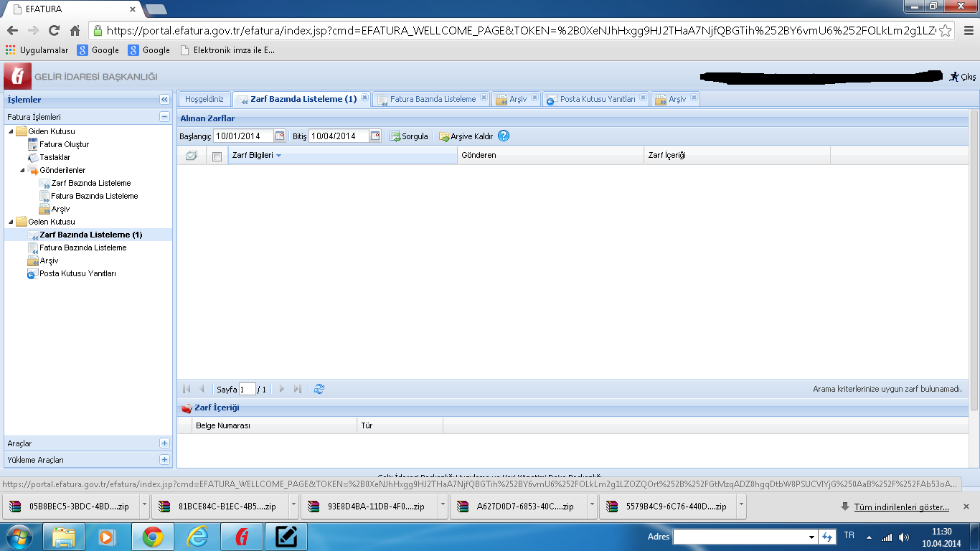The width and height of the screenshot is (980, 551).
Task: Click the help question mark icon
Action: coord(504,136)
